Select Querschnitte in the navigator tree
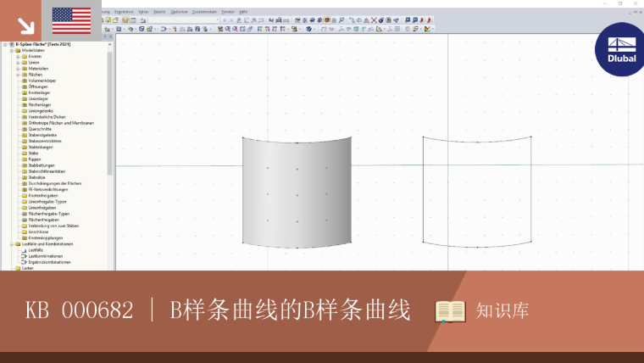 pyautogui.click(x=40, y=129)
